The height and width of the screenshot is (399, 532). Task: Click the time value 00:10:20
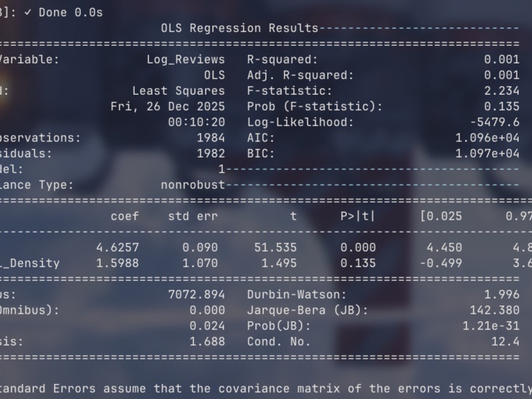point(196,122)
